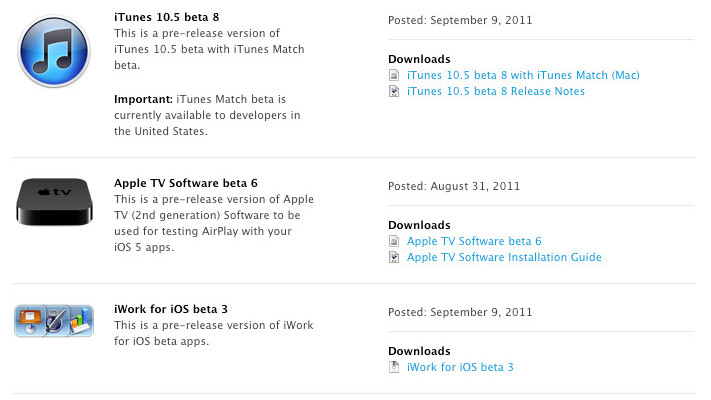Click the document icon beside iTunes Release Notes

coord(394,91)
